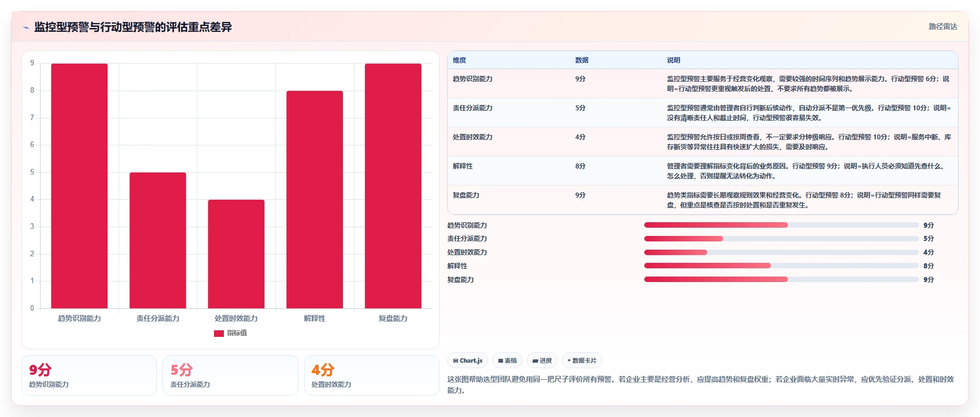980x417 pixels.
Task: Select the Chart.js tag chip
Action: click(x=468, y=360)
